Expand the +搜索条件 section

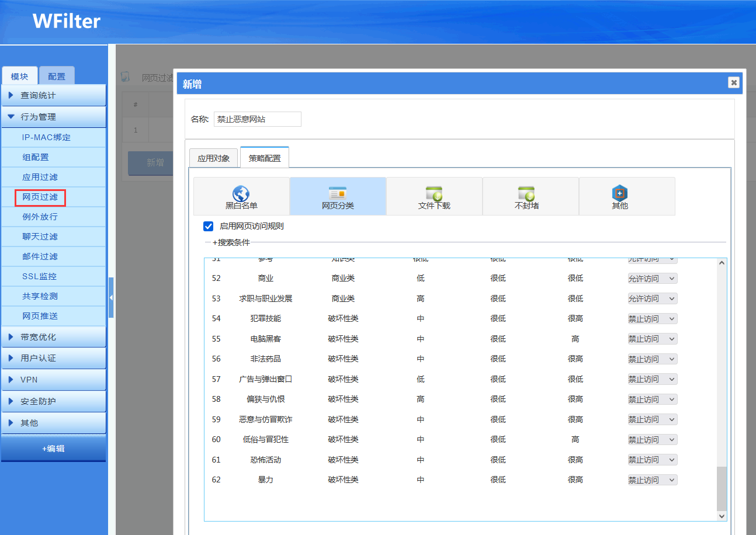coord(231,242)
